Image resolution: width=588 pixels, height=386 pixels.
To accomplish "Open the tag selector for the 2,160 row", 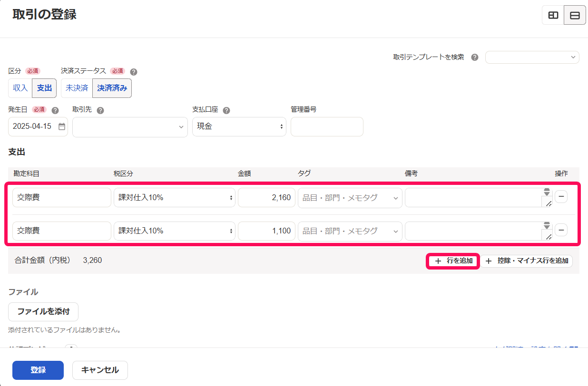I will [350, 197].
